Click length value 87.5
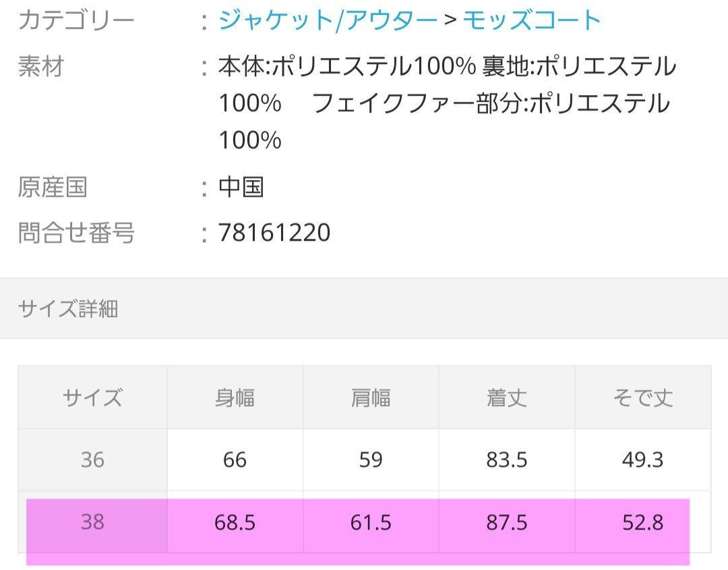This screenshot has width=728, height=570. coord(507,522)
